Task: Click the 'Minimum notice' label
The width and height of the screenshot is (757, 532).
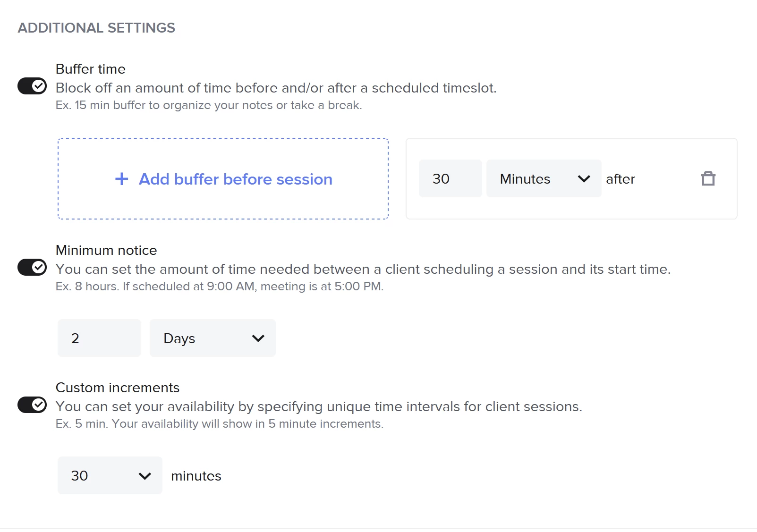Action: [x=106, y=250]
